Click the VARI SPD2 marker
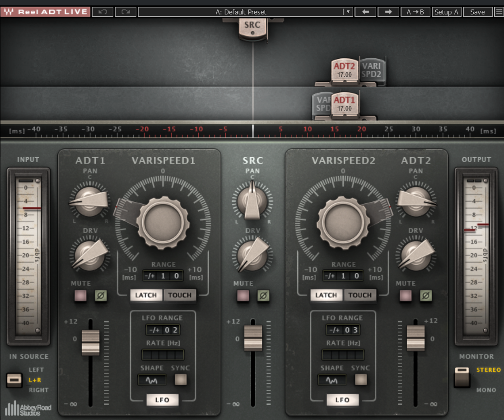The width and height of the screenshot is (504, 420). [x=372, y=70]
